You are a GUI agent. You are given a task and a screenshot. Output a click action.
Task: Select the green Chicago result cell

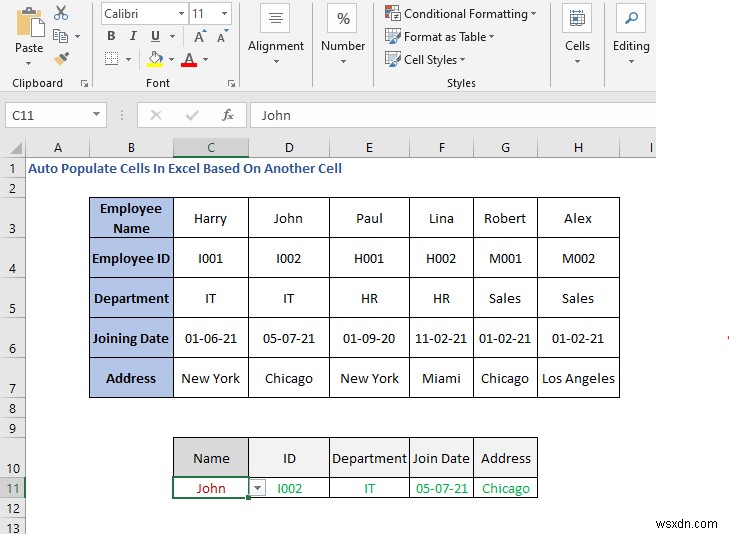pos(505,488)
